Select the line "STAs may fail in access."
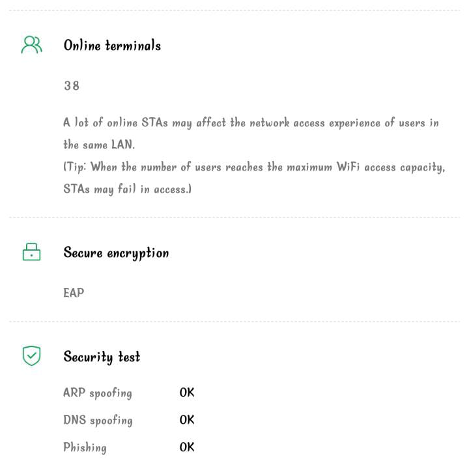Image resolution: width=469 pixels, height=476 pixels. pyautogui.click(x=127, y=189)
